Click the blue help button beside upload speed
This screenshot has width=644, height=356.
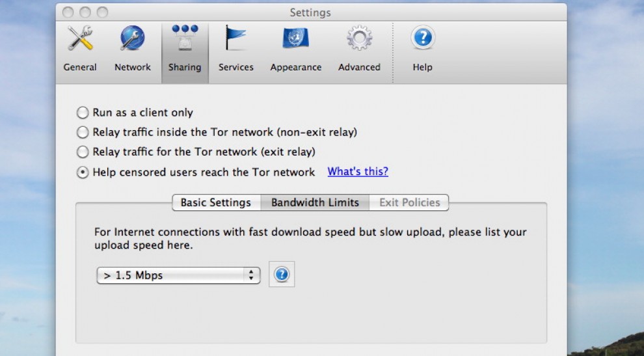(x=282, y=274)
